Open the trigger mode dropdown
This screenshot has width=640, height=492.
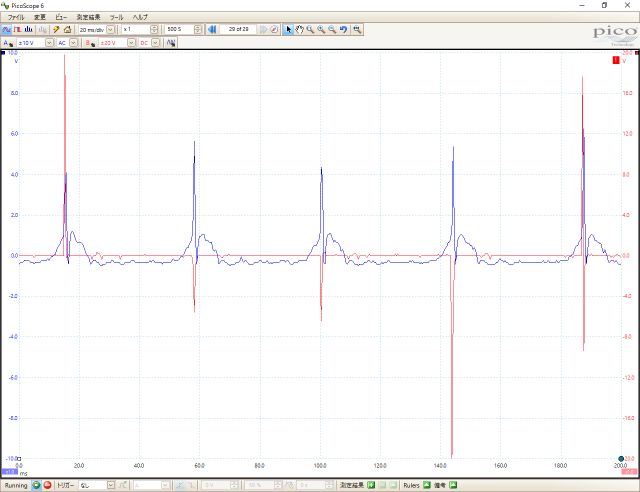coord(111,485)
